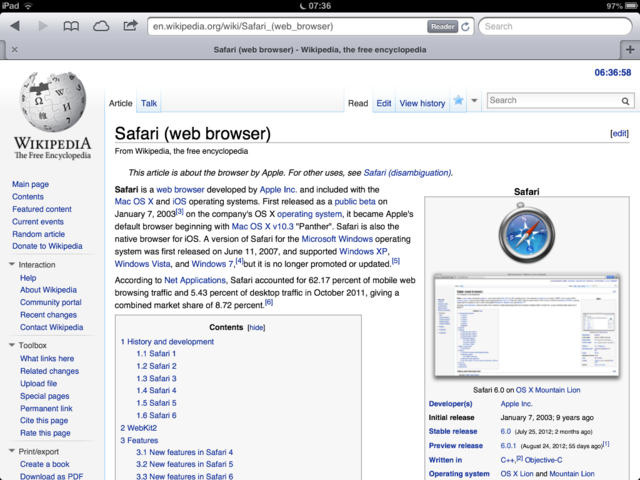This screenshot has height=480, width=640.
Task: Open the Help sidebar link
Action: (28, 278)
